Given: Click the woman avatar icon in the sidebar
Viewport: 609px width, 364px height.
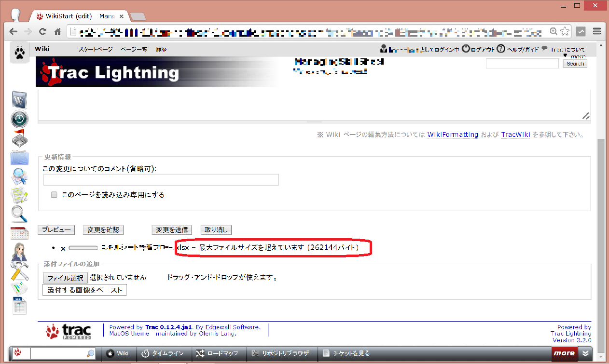Looking at the screenshot, I should [x=19, y=252].
